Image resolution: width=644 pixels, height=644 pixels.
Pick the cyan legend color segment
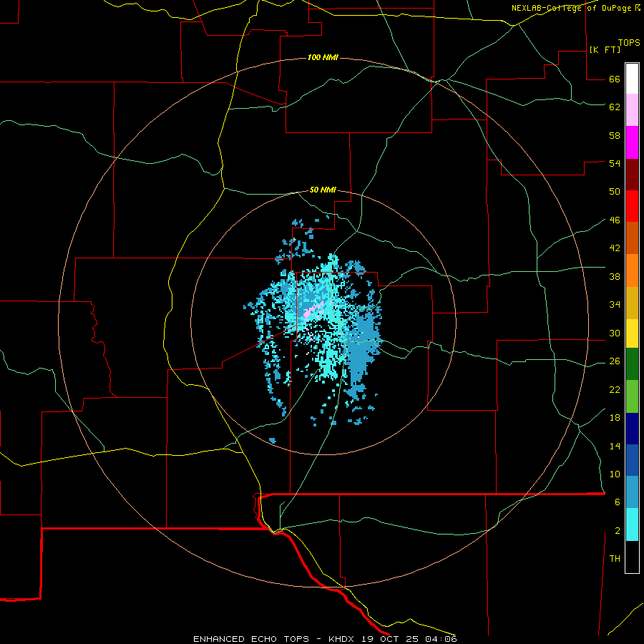[632, 525]
